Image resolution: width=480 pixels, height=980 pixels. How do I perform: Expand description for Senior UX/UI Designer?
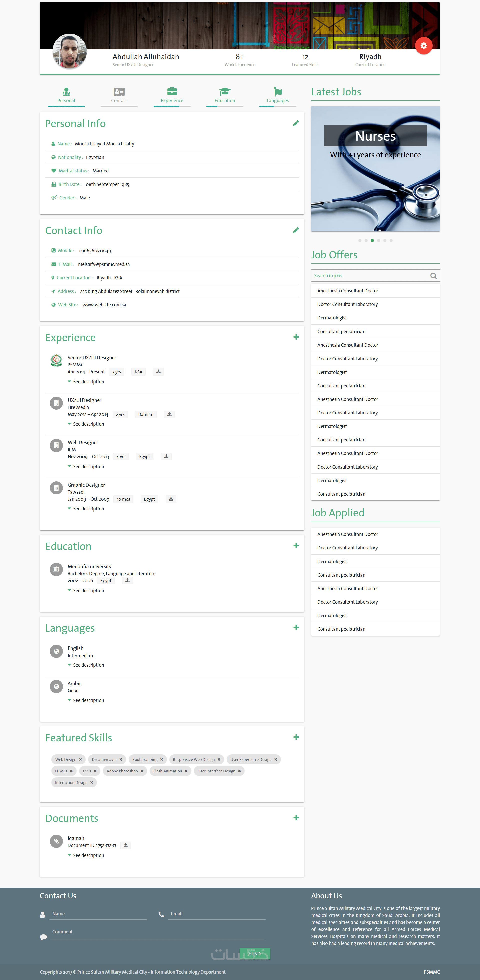(88, 382)
